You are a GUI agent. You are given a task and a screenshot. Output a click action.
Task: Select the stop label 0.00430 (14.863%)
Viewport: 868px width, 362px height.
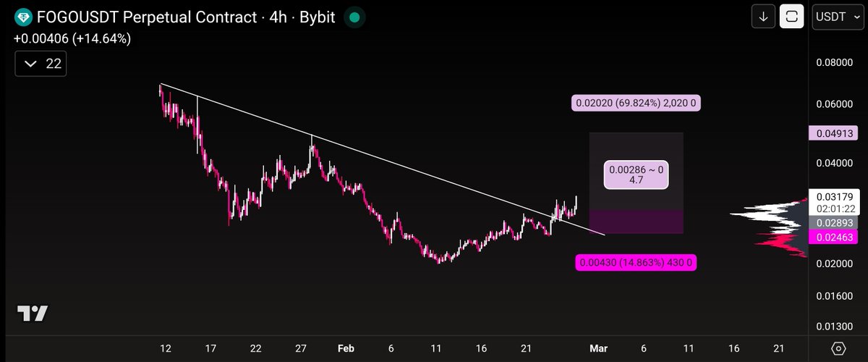tap(636, 263)
